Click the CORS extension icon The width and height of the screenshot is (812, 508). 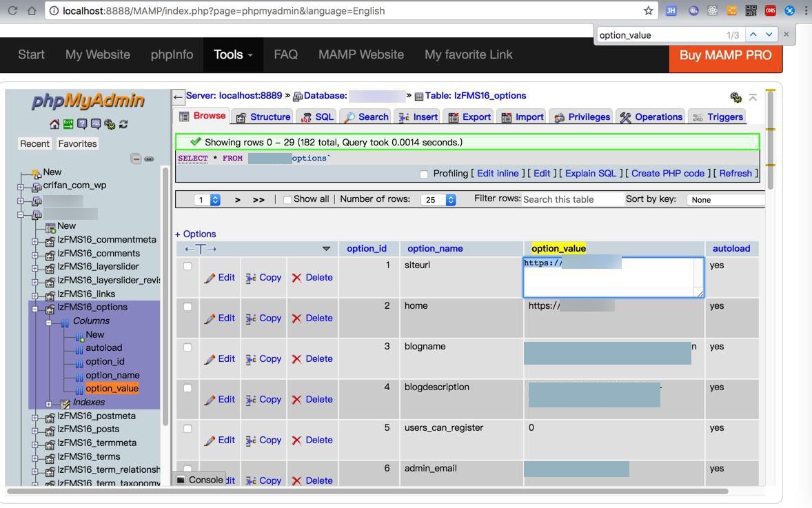771,10
